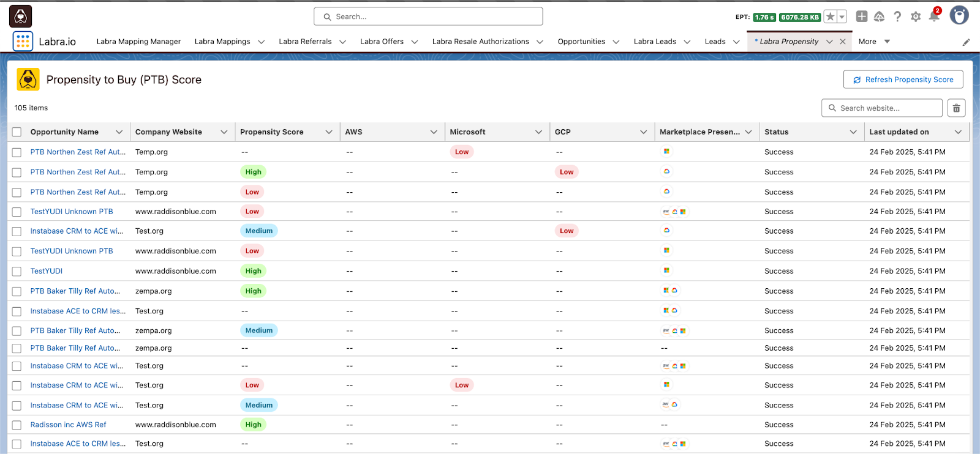Click the Search website field

[881, 108]
